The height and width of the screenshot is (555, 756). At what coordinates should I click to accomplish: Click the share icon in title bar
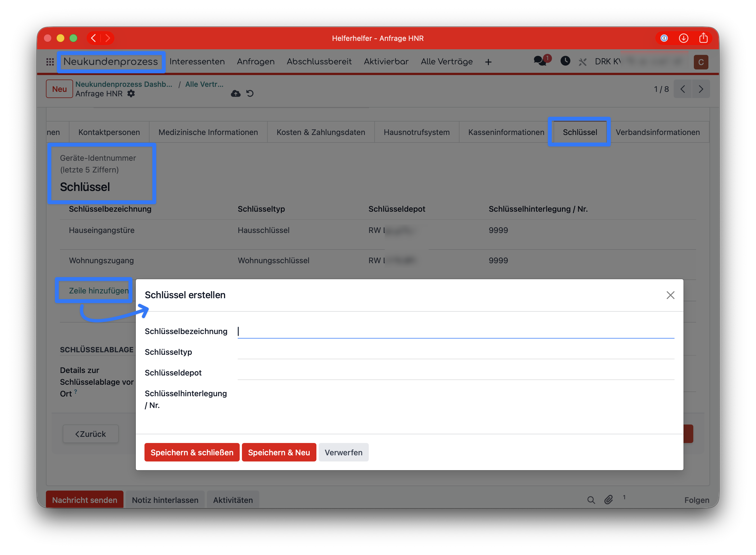tap(703, 38)
